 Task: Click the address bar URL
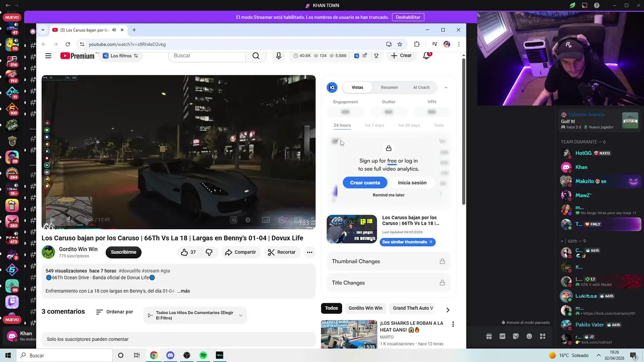tap(127, 44)
